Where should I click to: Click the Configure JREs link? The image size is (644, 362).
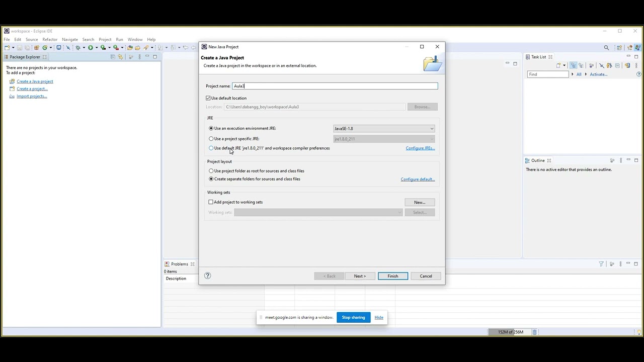[420, 148]
